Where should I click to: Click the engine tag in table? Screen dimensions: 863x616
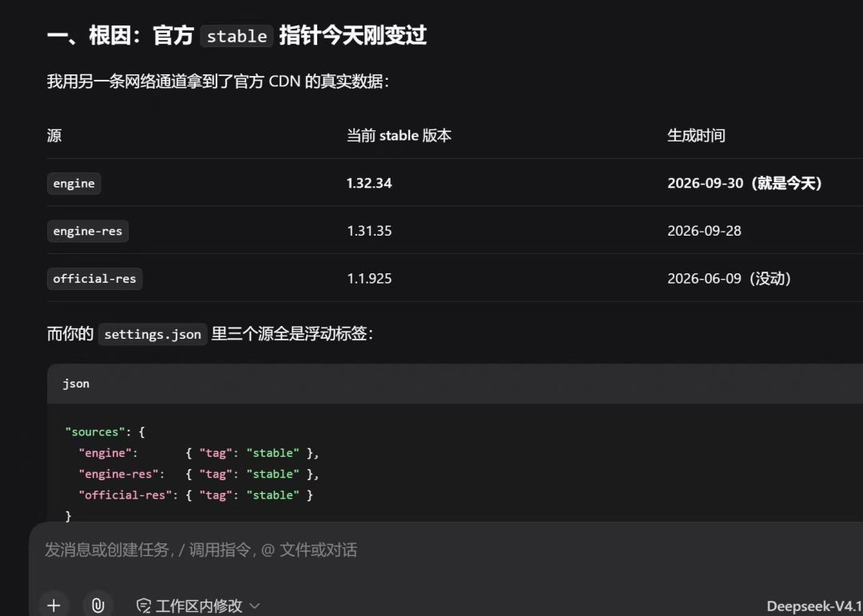point(74,183)
